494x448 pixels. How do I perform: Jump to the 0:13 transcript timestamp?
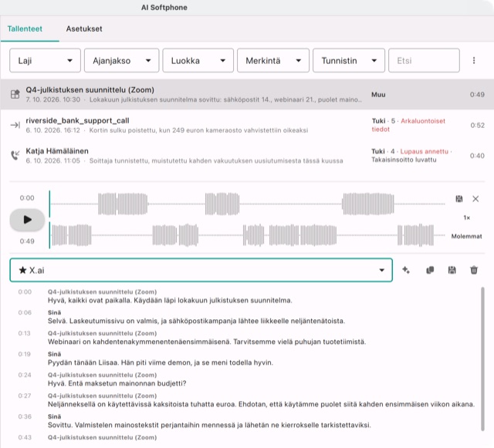24,333
